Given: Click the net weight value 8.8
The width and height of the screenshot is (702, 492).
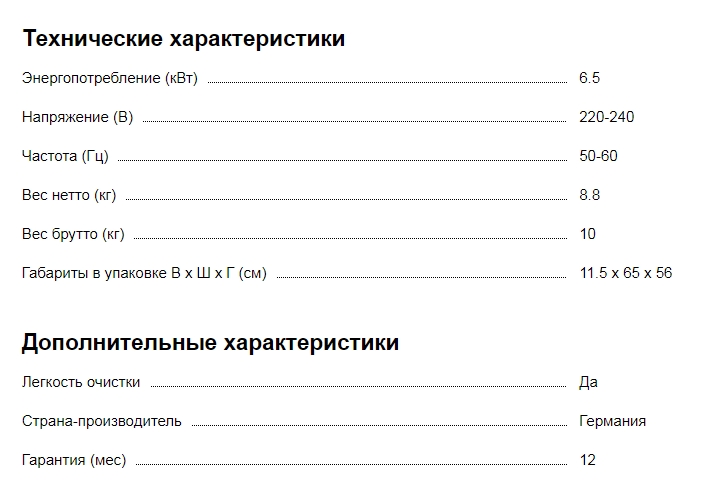Looking at the screenshot, I should [x=589, y=195].
